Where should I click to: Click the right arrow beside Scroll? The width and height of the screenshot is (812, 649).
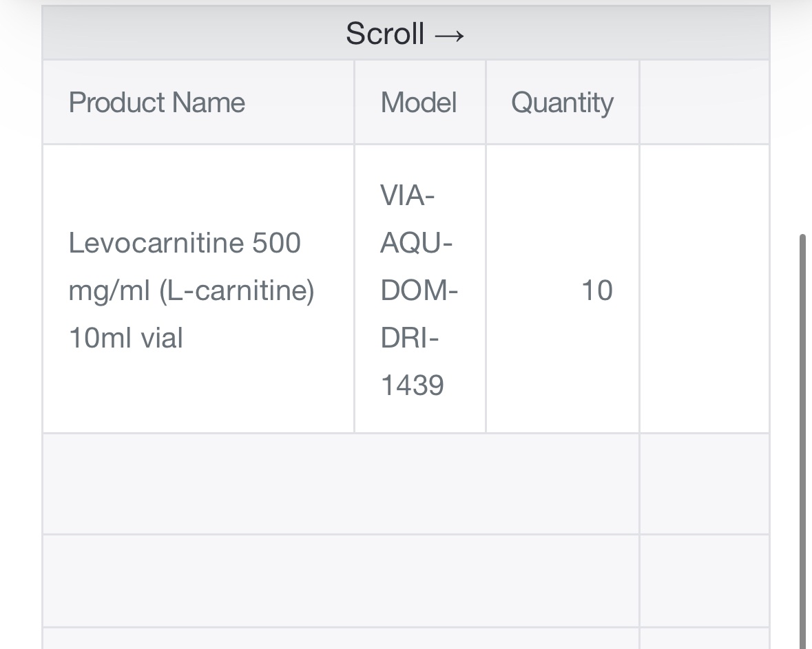point(449,35)
